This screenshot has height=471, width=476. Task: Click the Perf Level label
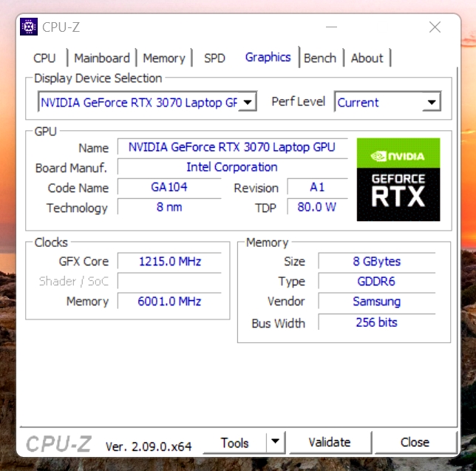coord(298,102)
